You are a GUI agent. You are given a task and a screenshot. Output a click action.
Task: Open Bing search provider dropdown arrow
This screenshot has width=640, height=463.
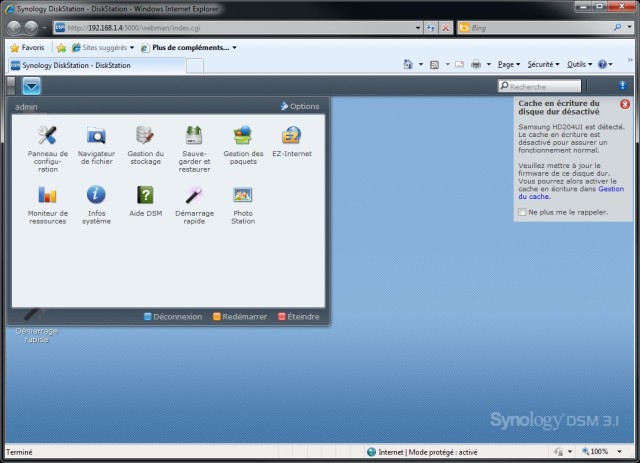[x=629, y=27]
